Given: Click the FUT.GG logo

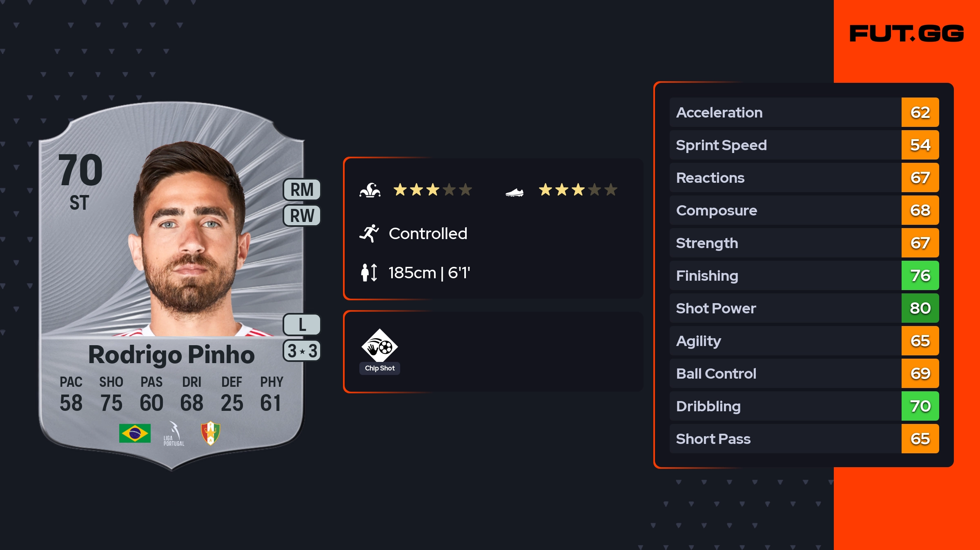Looking at the screenshot, I should click(906, 33).
